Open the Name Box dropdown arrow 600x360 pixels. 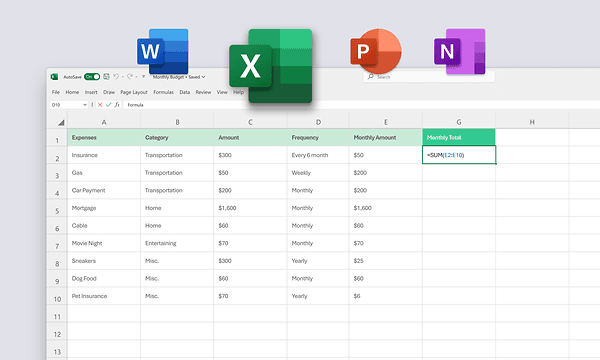85,104
